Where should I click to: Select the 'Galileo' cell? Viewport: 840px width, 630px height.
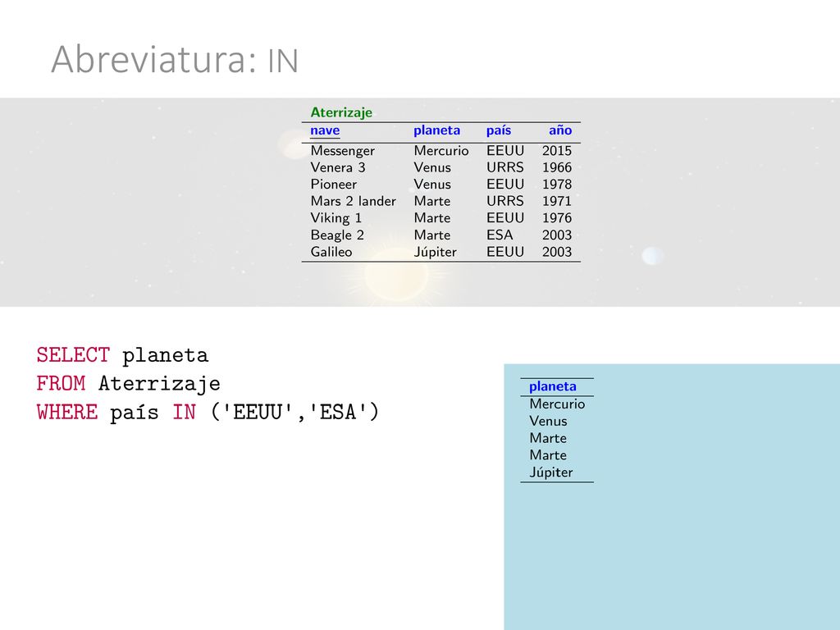pos(331,252)
